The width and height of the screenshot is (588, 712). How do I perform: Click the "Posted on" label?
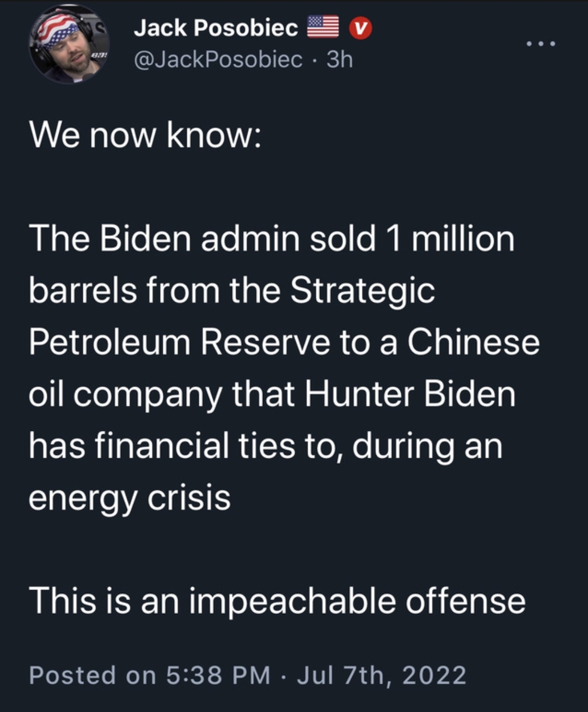tap(92, 675)
